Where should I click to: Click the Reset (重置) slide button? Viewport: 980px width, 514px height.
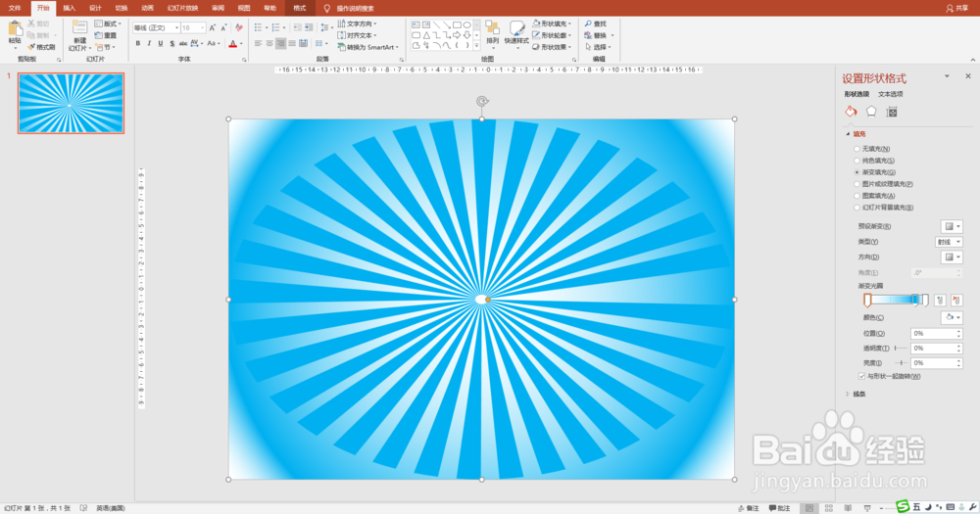click(x=105, y=35)
